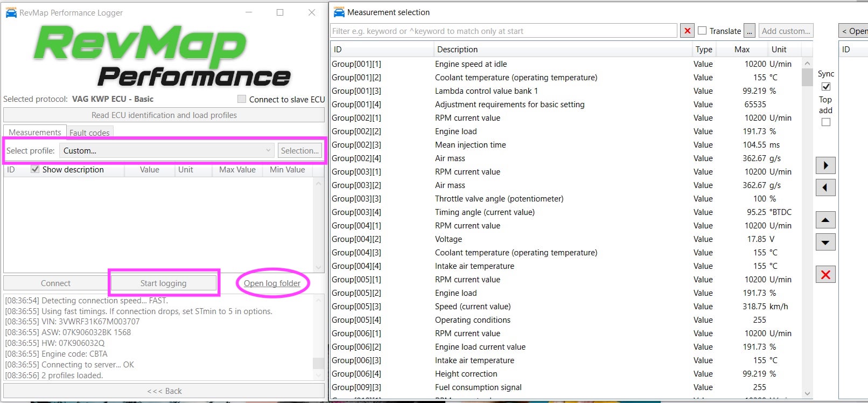
Task: Go back with <<< Back button
Action: coord(164,391)
